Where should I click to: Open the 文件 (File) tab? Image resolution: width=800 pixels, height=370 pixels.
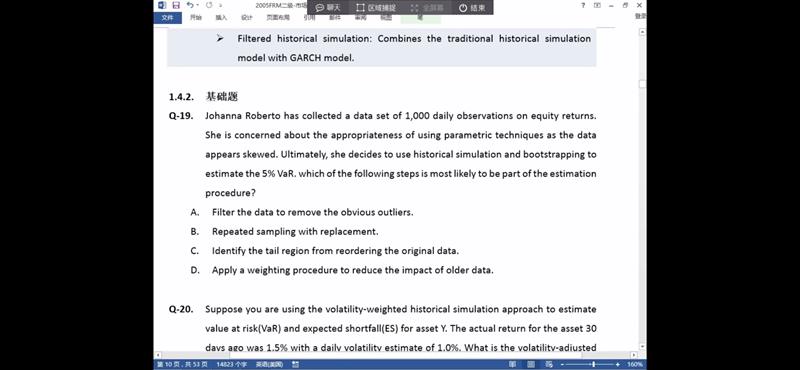point(167,17)
